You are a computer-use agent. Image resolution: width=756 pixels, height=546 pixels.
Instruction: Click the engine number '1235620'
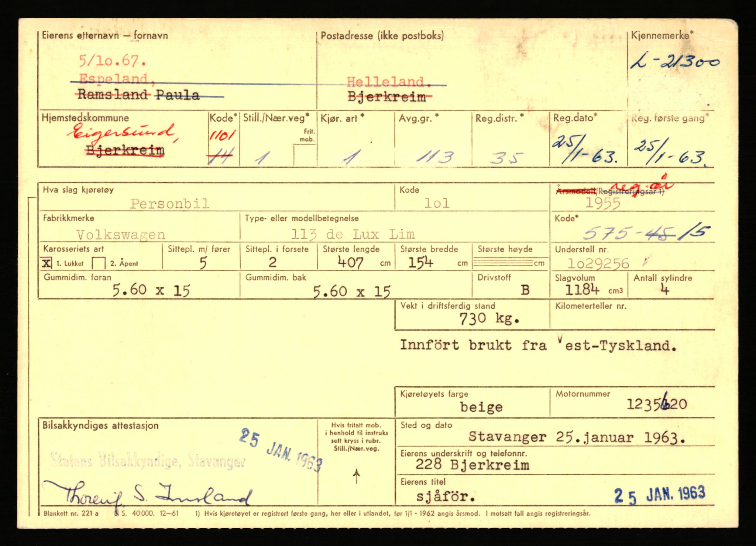pos(657,403)
